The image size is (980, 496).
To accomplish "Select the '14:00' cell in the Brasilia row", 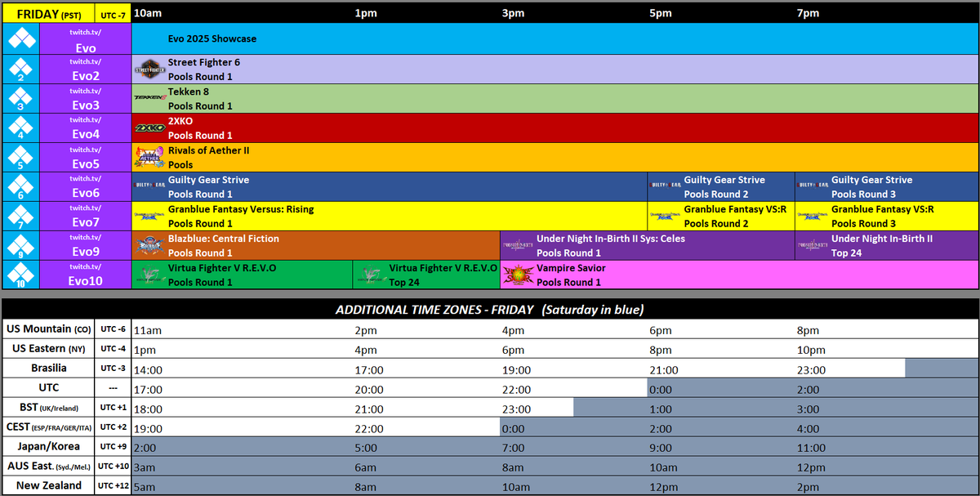I will (x=147, y=369).
